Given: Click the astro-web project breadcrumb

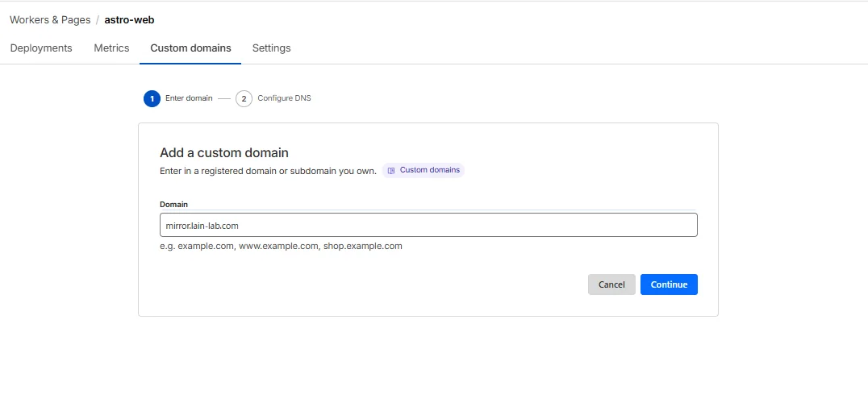Looking at the screenshot, I should point(129,20).
